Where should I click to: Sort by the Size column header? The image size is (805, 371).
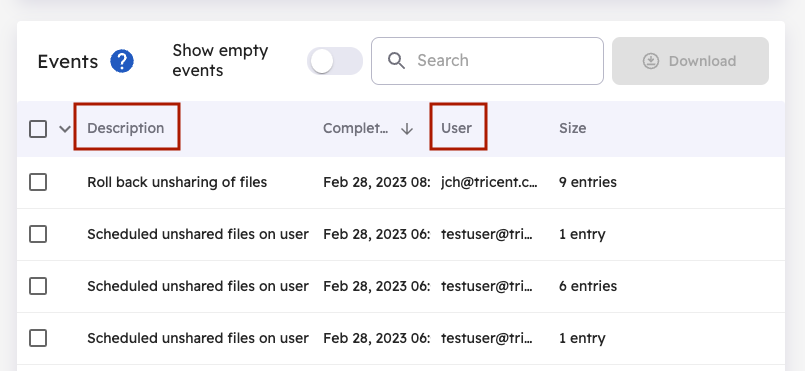point(572,128)
